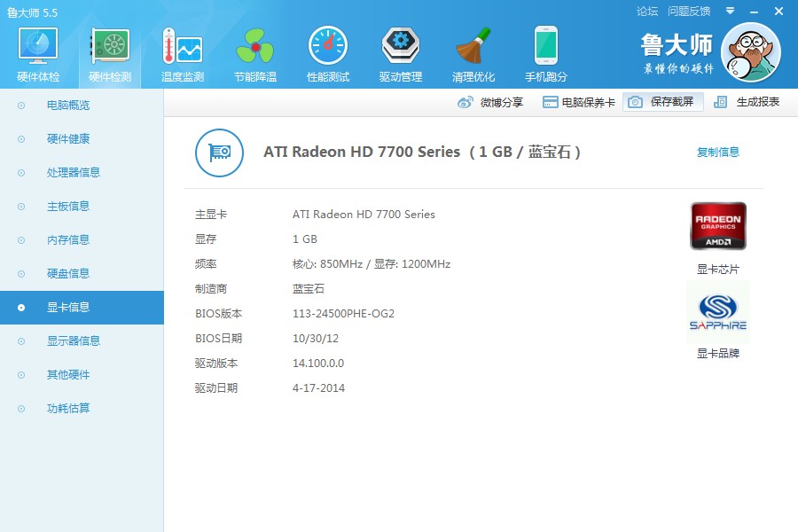Open 驱动管理 driver management icon

[x=401, y=46]
